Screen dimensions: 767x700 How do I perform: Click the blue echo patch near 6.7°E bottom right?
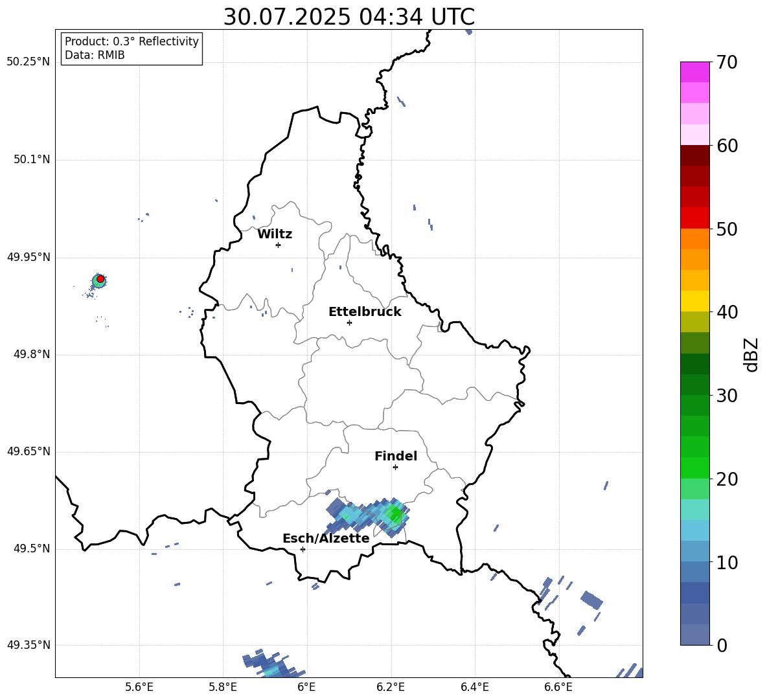coord(592,600)
